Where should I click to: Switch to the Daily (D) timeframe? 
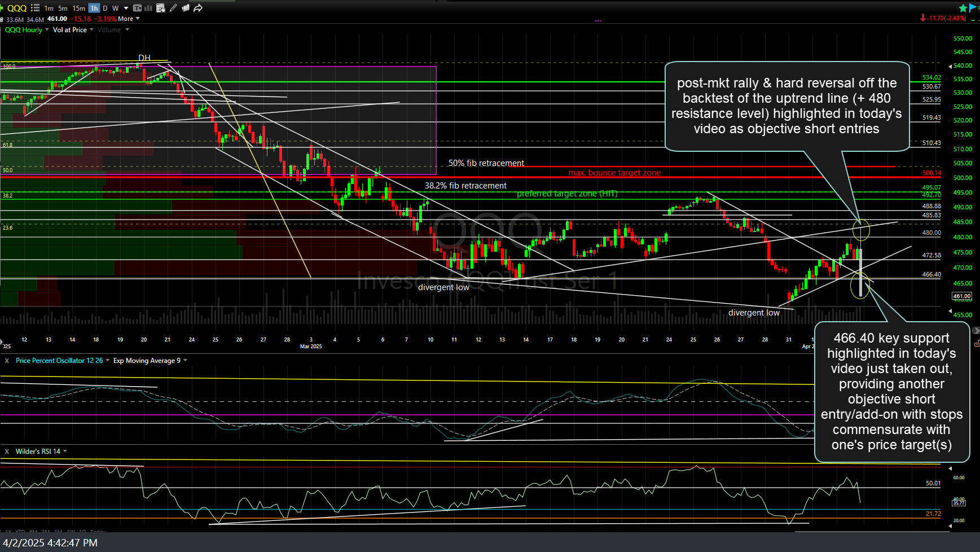[104, 8]
